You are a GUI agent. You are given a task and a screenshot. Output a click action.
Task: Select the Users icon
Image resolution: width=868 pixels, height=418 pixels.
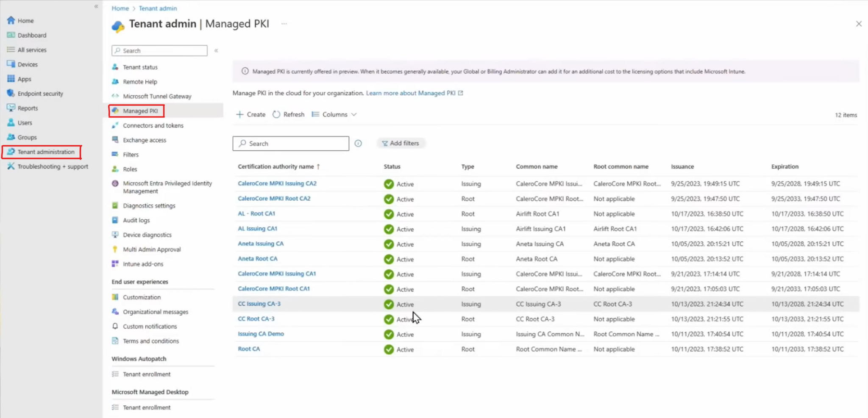tap(11, 122)
